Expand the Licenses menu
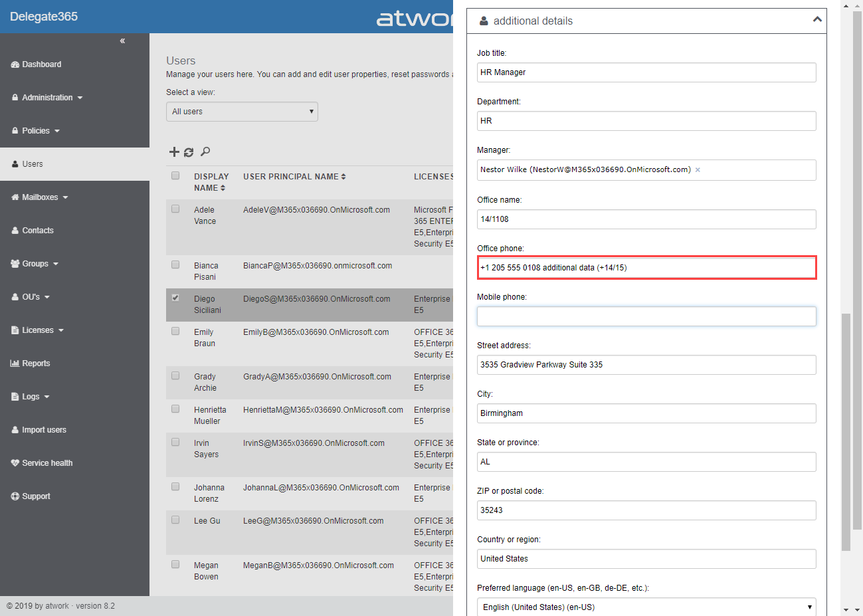 (x=38, y=330)
